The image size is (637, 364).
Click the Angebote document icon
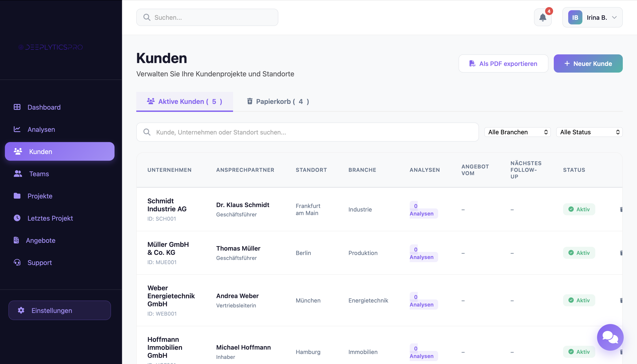16,240
